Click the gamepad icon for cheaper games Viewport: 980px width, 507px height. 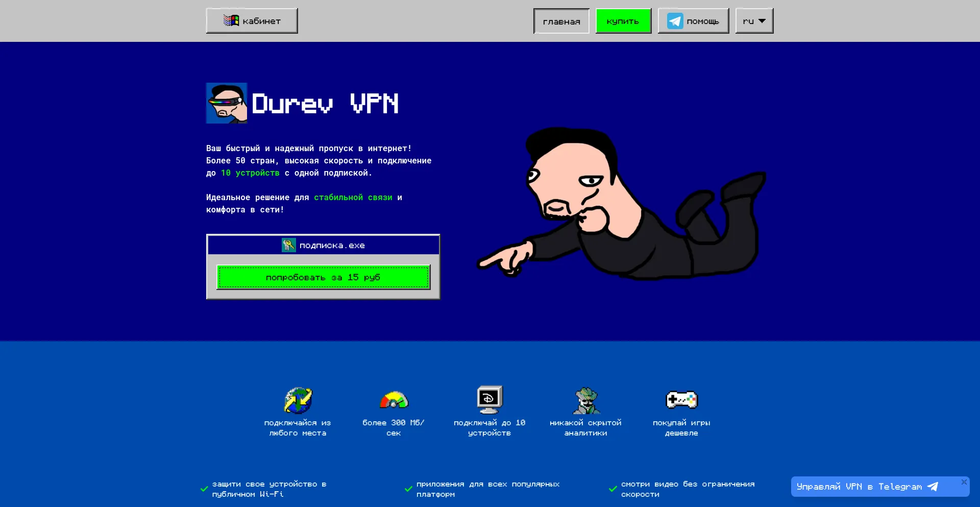coord(681,400)
